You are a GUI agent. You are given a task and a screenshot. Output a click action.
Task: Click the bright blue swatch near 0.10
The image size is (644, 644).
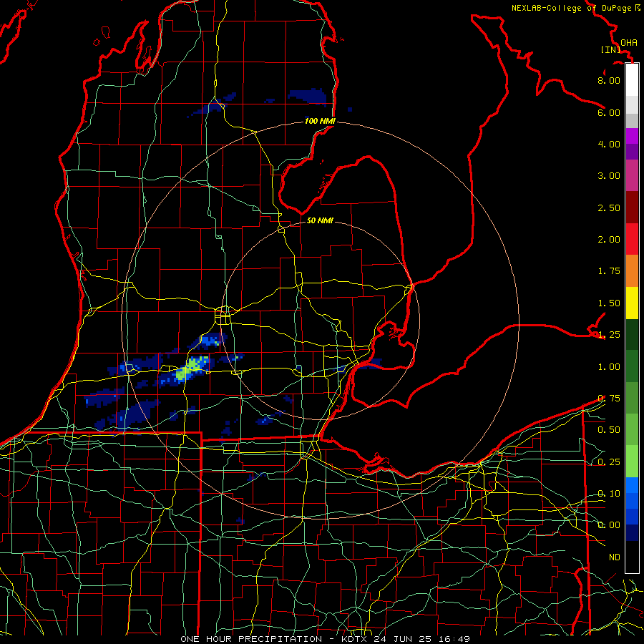coord(632,485)
